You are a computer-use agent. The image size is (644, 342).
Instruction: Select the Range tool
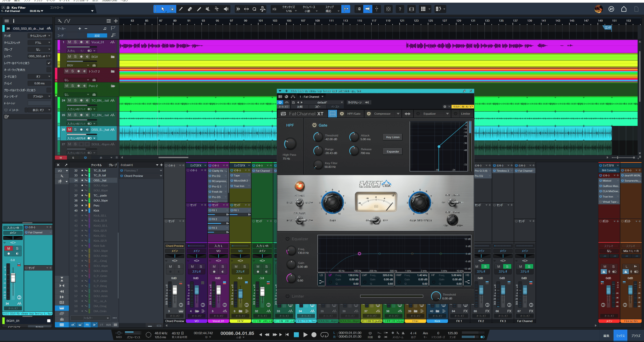172,9
